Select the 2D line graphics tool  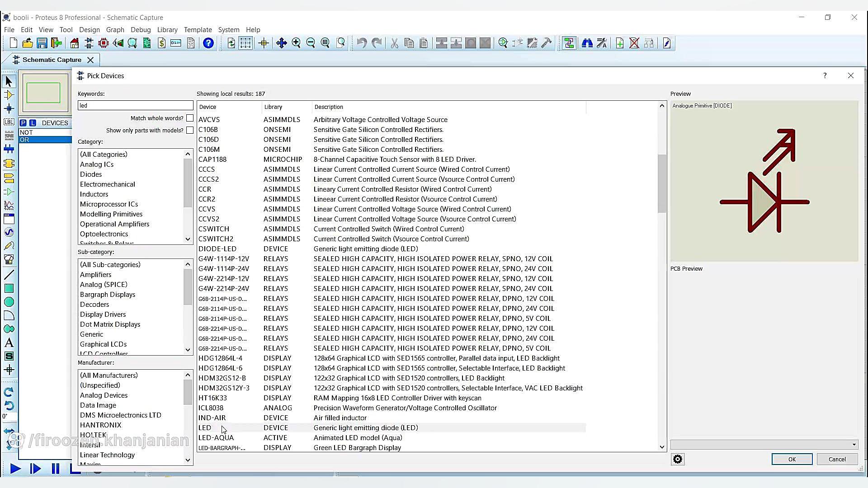[9, 275]
